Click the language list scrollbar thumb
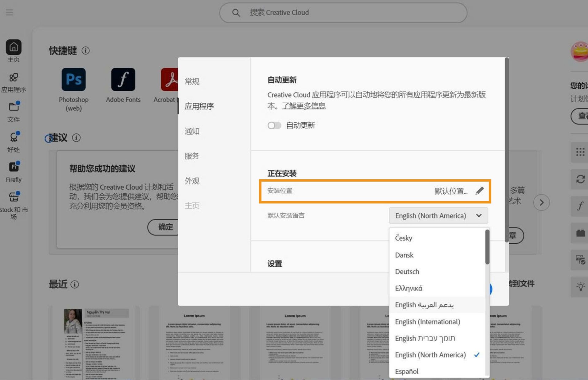The image size is (588, 380). point(487,247)
